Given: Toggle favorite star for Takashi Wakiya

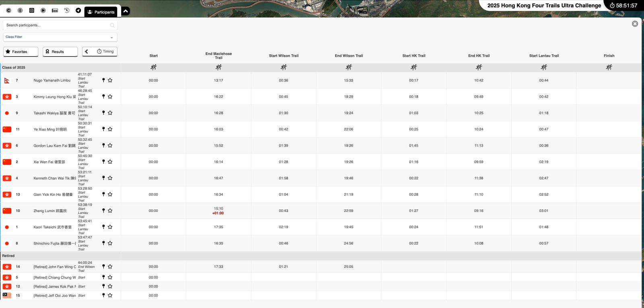Looking at the screenshot, I should point(110,113).
